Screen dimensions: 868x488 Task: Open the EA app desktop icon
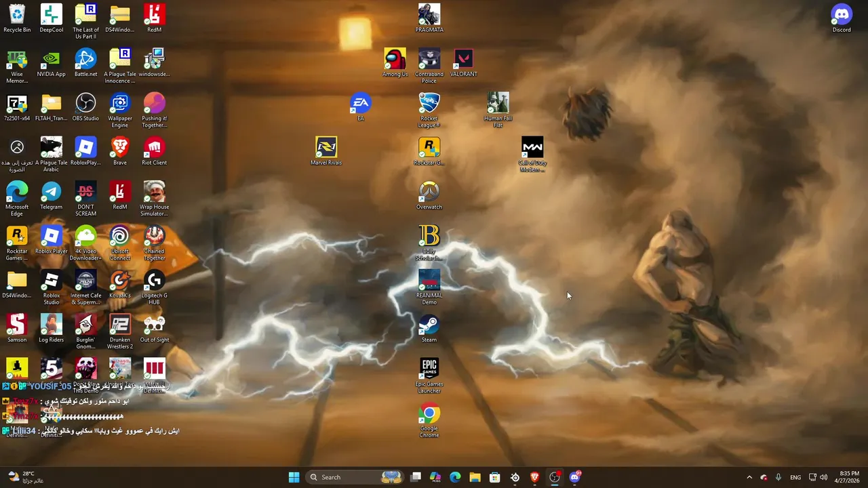[x=361, y=107]
